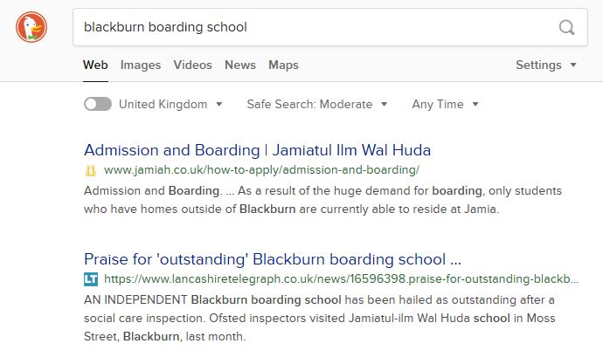Click the Jamiah site favicon
Viewport: 603px width, 364px height.
pyautogui.click(x=91, y=169)
